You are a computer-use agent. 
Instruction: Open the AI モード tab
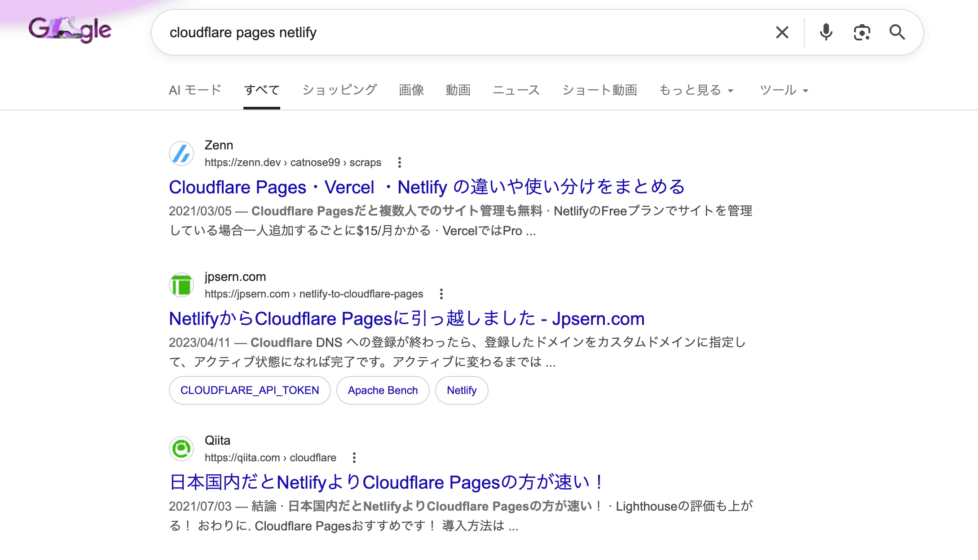[195, 90]
